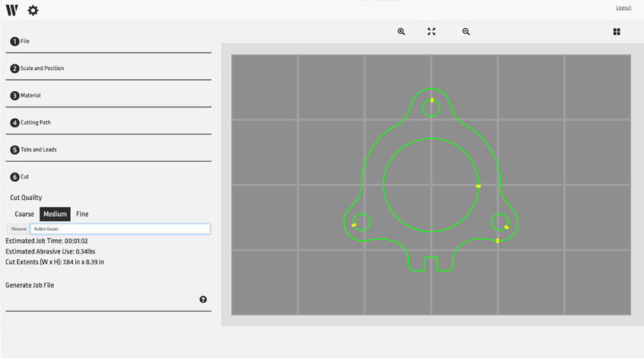Click the W logo icon

(x=12, y=10)
